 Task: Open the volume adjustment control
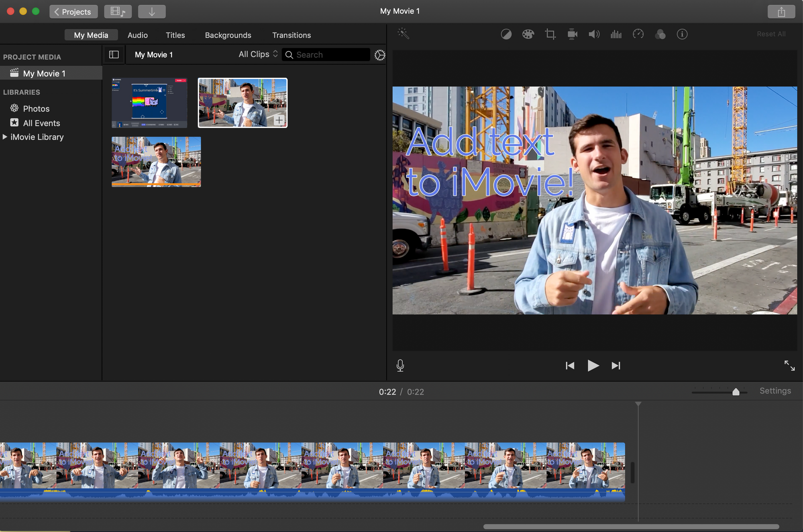click(x=594, y=35)
